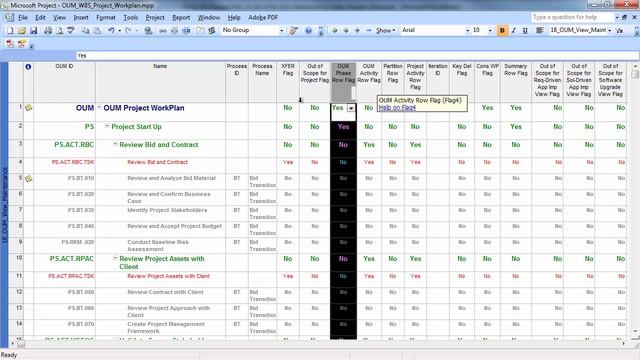The image size is (640, 360).
Task: Open the Yes cell dropdown arrow
Action: [351, 108]
